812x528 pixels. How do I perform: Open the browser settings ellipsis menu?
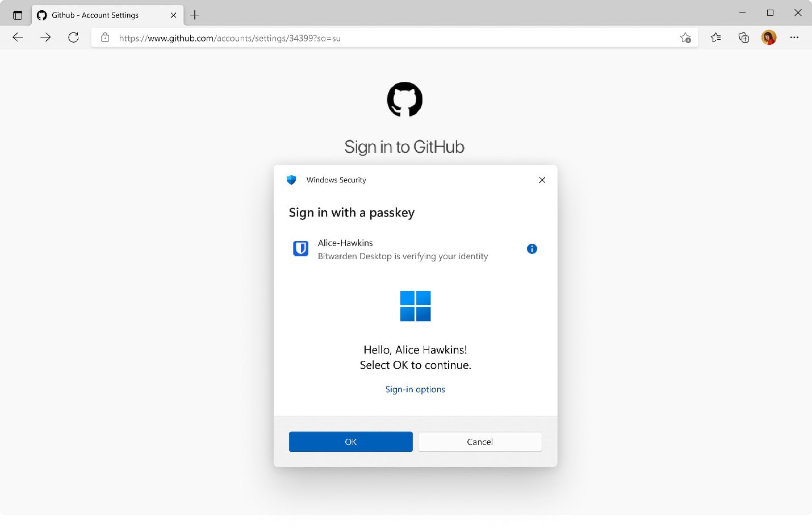coord(794,37)
